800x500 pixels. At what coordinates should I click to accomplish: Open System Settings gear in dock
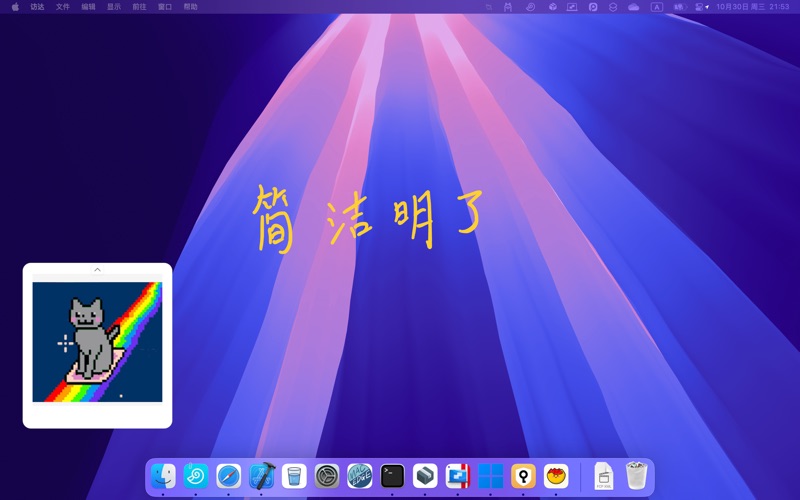(327, 476)
